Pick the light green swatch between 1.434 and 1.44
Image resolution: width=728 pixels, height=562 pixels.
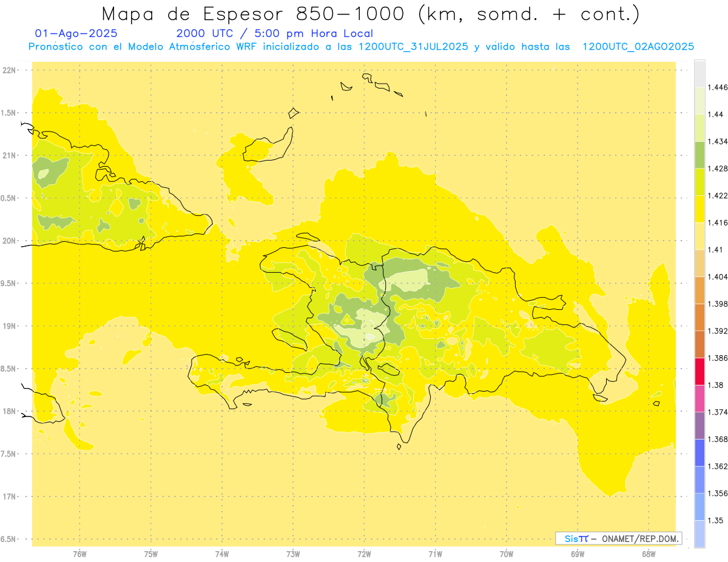699,128
